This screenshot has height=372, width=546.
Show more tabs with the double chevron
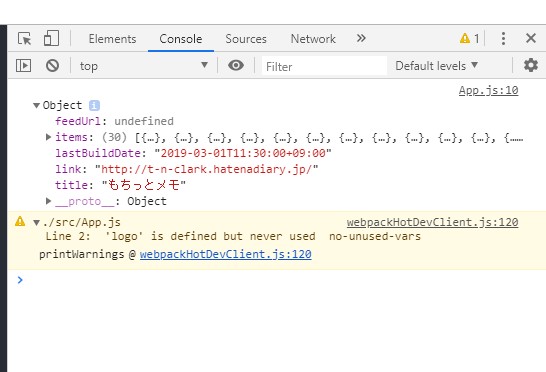point(361,38)
